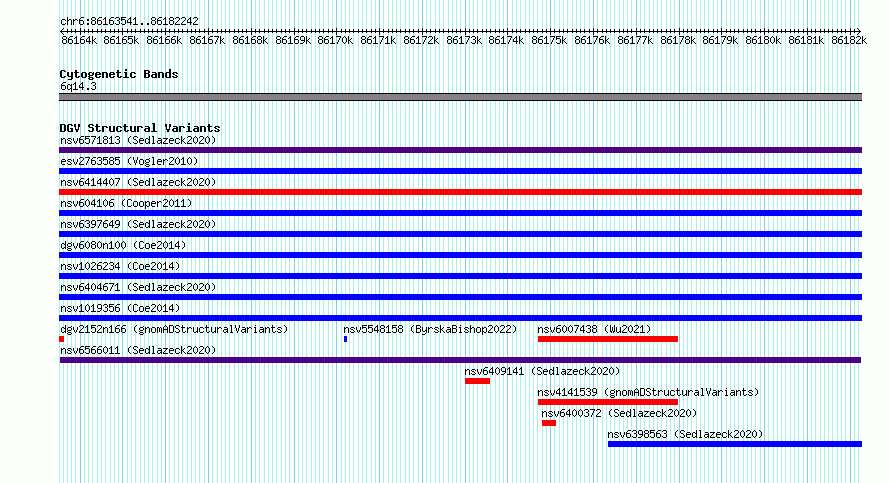Select the blue nsv6398563 variant bar
890x483 pixels.
735,444
